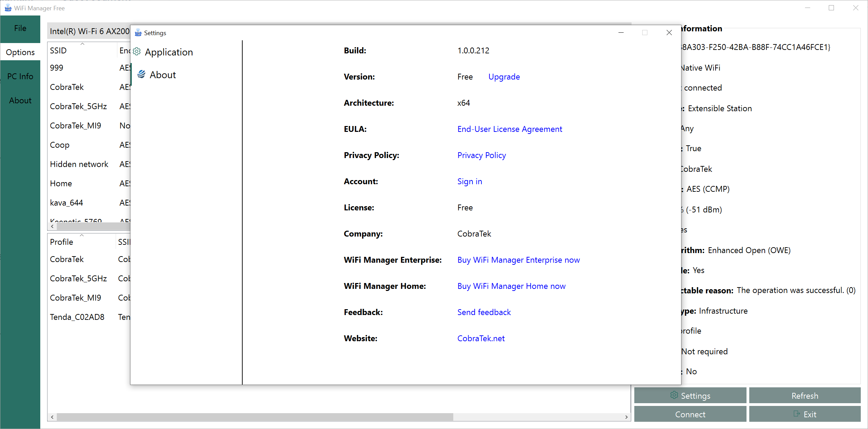Click right arrow of bottom scrollbar
The image size is (868, 429).
626,417
